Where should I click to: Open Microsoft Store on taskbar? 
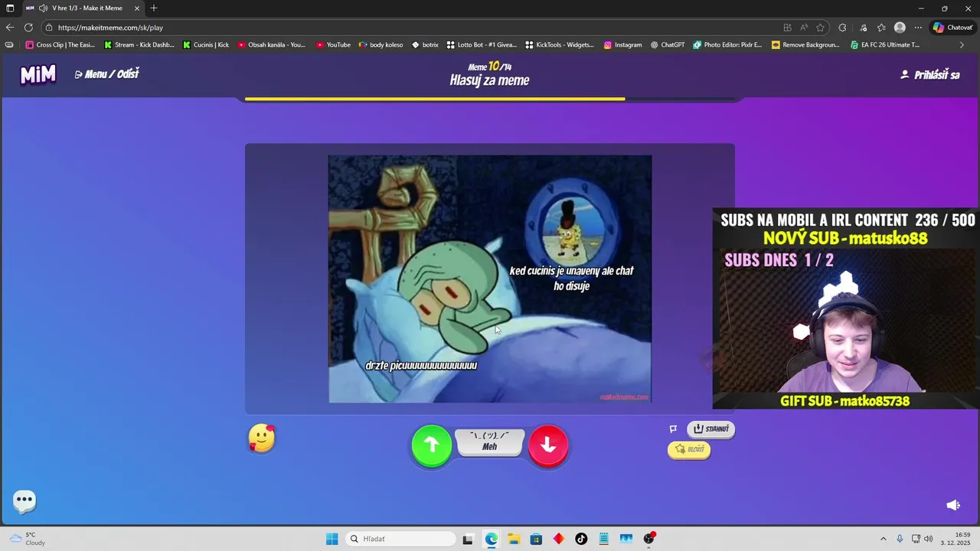(x=536, y=539)
